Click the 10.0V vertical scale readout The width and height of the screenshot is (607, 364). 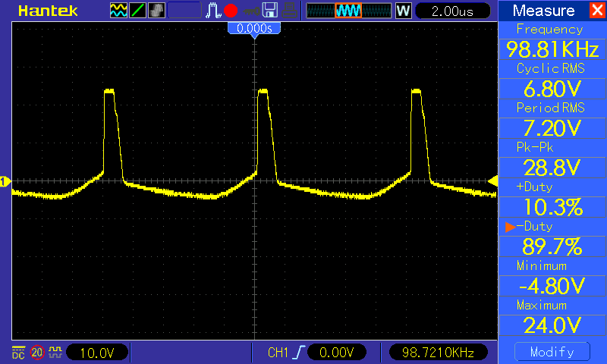point(97,353)
